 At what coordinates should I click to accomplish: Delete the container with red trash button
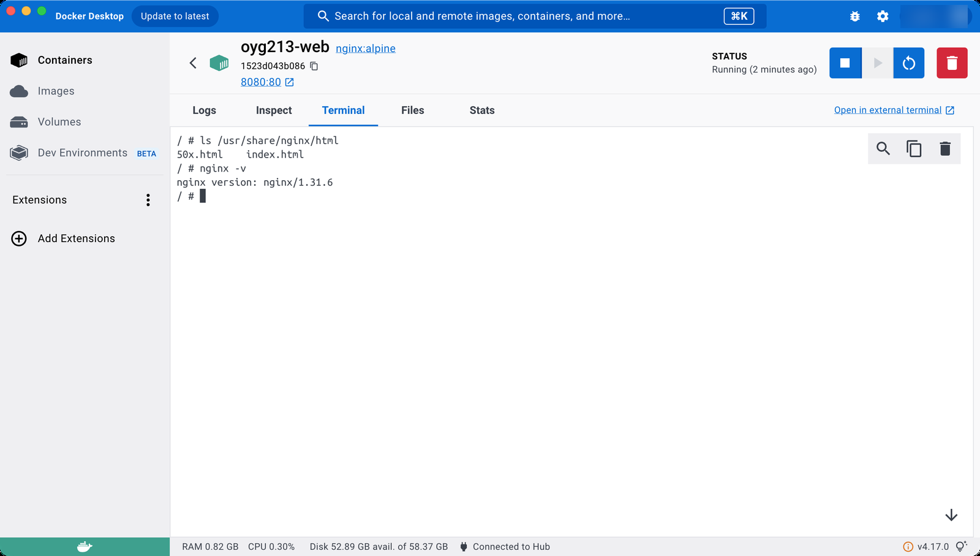(952, 63)
